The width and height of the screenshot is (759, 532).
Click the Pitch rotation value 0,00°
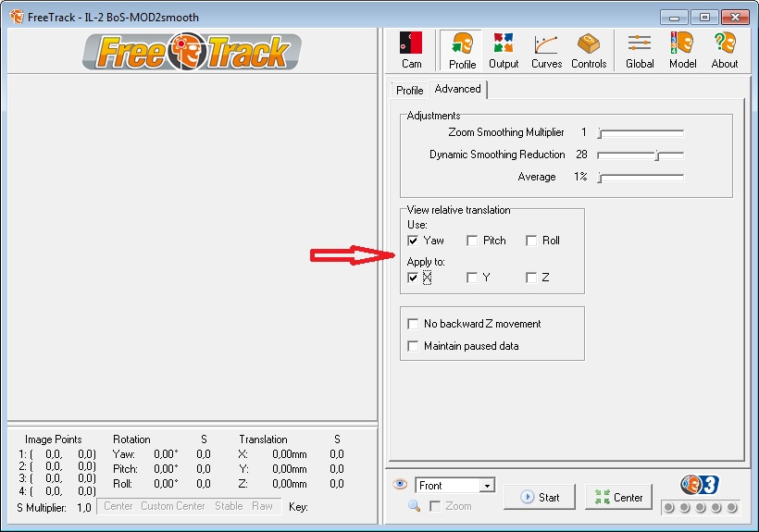click(x=166, y=469)
